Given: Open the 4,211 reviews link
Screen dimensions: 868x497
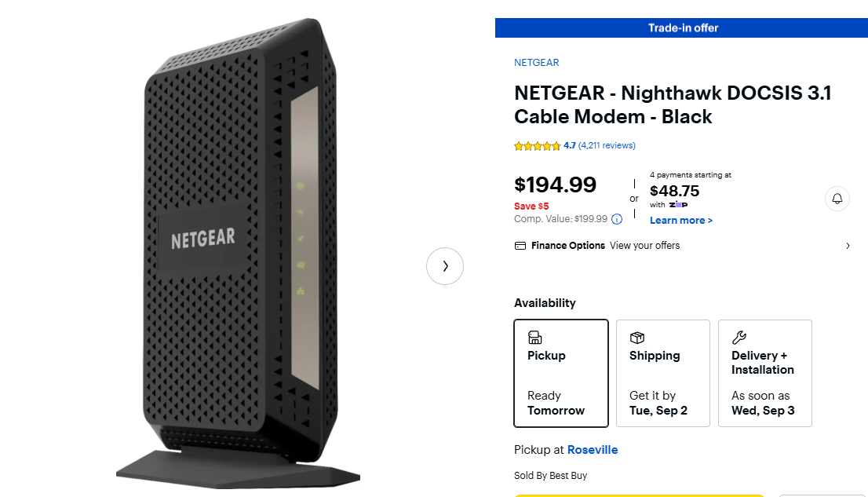Looking at the screenshot, I should coord(607,145).
